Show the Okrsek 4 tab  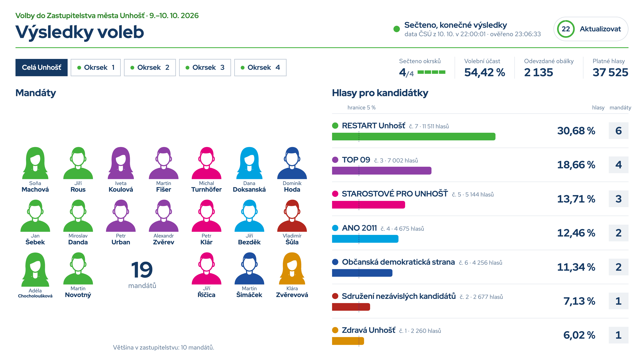point(260,67)
